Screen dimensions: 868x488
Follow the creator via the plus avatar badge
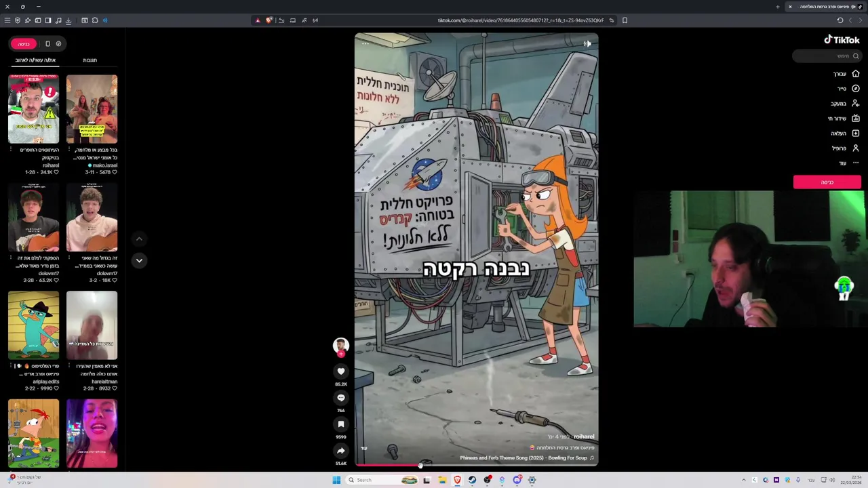coord(341,354)
